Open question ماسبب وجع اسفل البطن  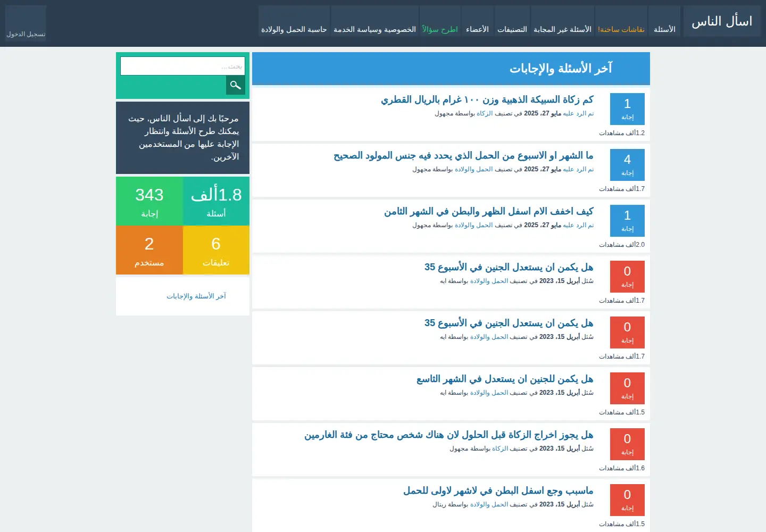pyautogui.click(x=498, y=491)
